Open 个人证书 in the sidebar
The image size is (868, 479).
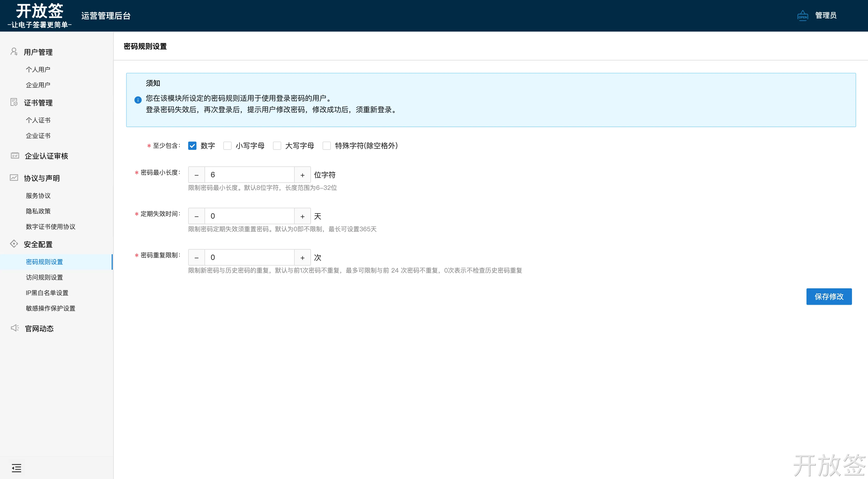[x=38, y=120]
